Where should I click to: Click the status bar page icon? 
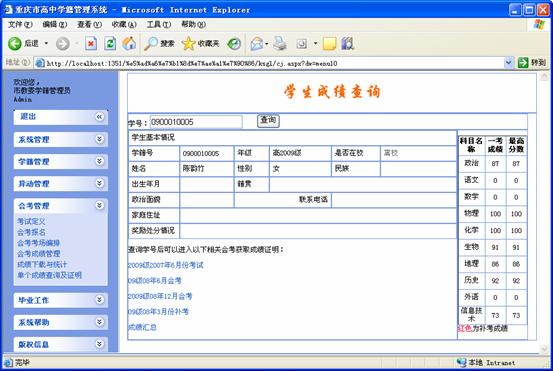tap(8, 362)
